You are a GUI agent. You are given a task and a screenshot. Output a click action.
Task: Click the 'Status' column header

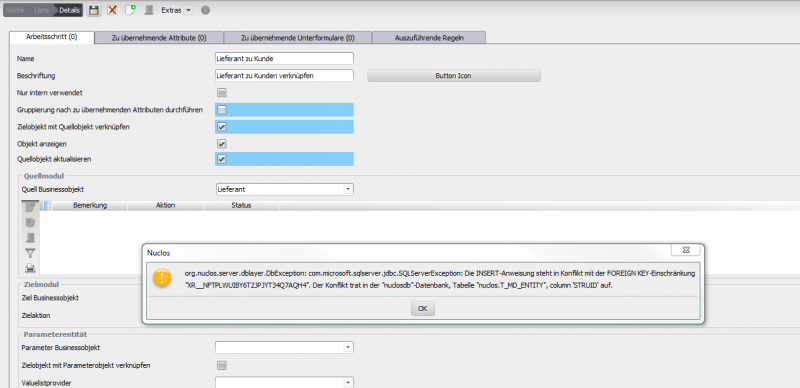241,205
